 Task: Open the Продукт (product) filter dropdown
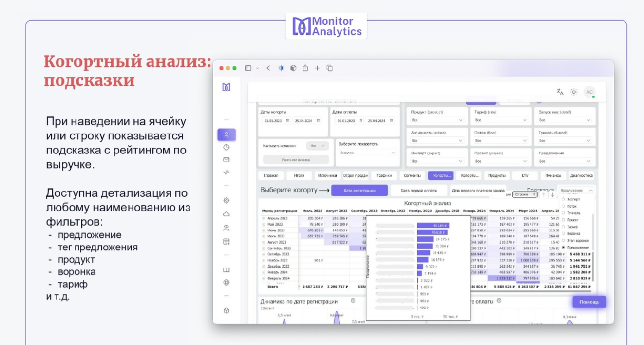pyautogui.click(x=436, y=120)
